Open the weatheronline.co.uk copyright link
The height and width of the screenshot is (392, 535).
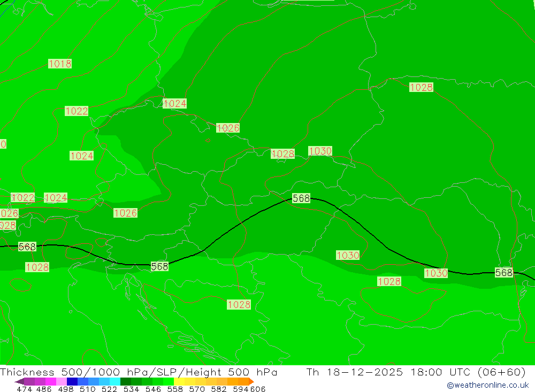[x=488, y=385]
